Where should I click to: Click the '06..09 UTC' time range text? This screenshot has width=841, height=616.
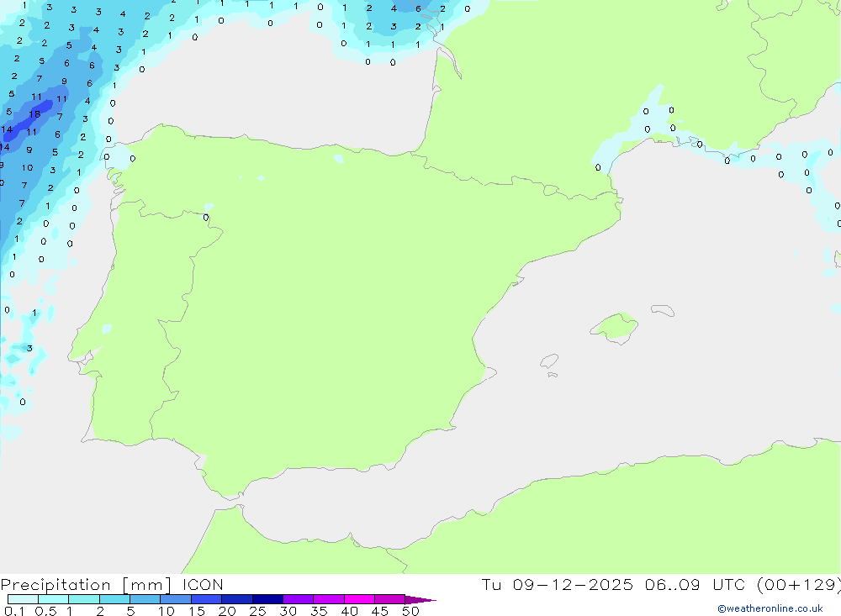(696, 584)
